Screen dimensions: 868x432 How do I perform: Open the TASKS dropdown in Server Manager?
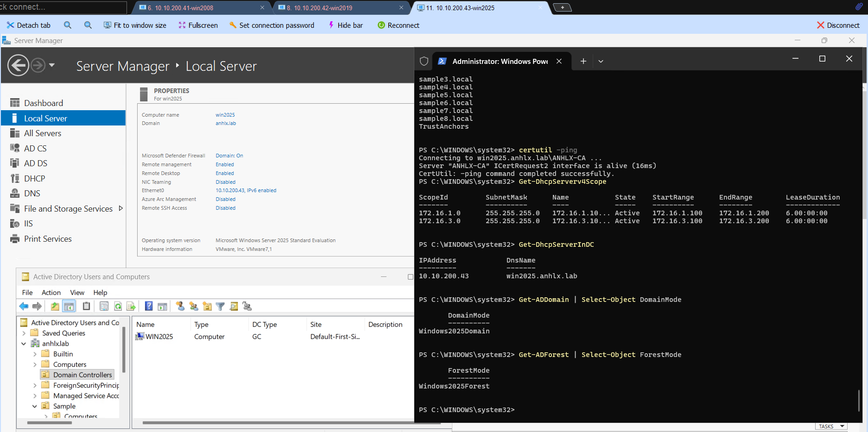[831, 426]
